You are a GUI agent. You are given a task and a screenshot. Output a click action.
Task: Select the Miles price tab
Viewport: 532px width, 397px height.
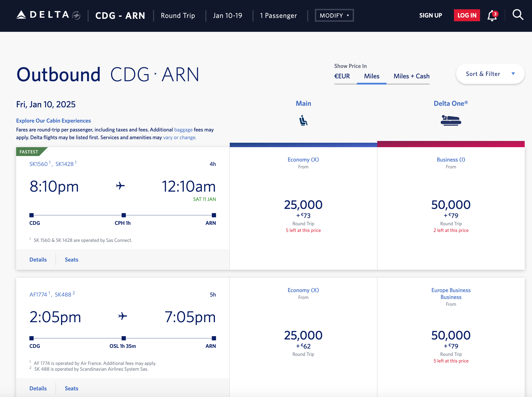(x=371, y=76)
